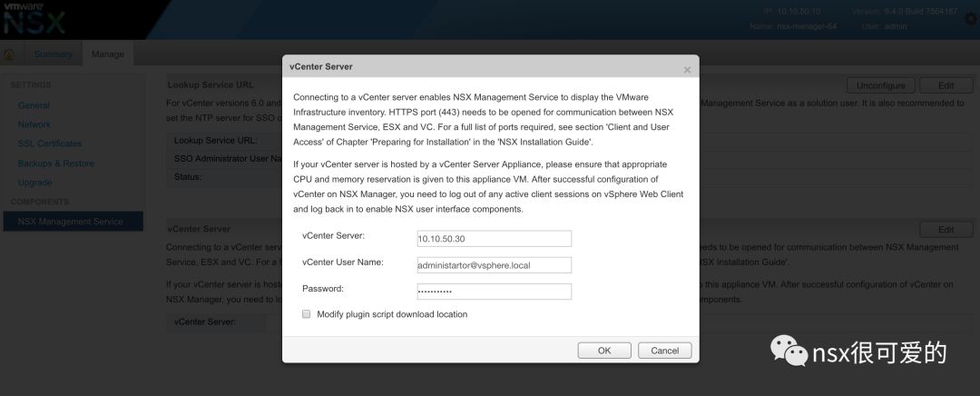Open Upgrade page in sidebar
Screen dimensions: 980x396
point(35,183)
